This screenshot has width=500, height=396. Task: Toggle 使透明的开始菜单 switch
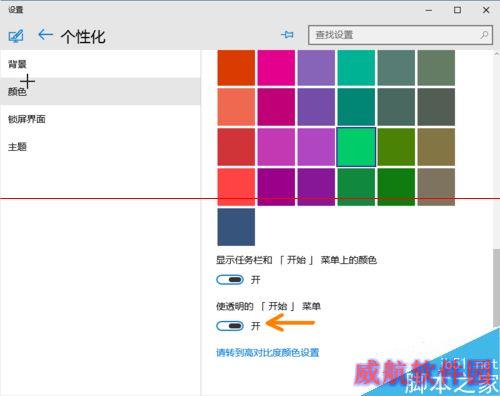pos(230,326)
